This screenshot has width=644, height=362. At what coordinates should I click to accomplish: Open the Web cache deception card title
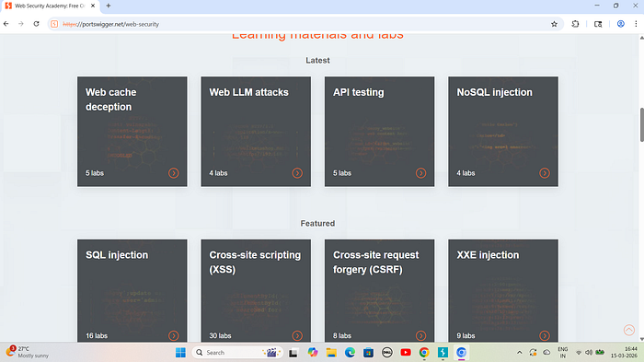(x=111, y=99)
